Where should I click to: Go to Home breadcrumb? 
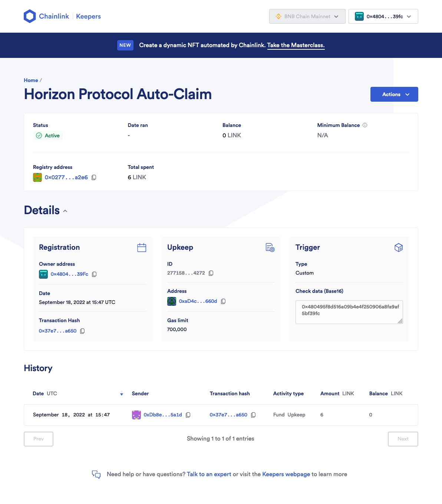(x=31, y=80)
